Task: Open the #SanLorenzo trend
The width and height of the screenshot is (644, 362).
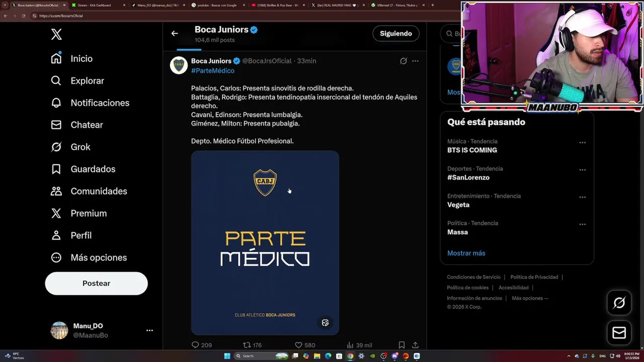Action: (x=468, y=177)
